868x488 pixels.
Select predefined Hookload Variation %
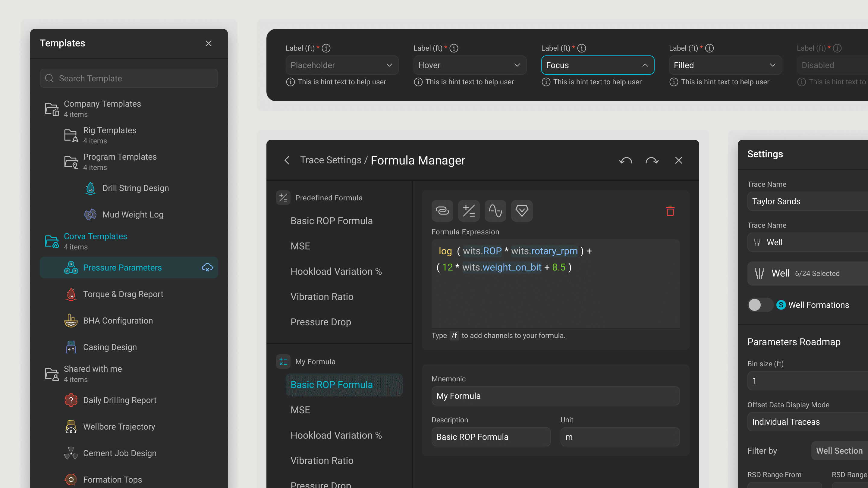pos(336,271)
